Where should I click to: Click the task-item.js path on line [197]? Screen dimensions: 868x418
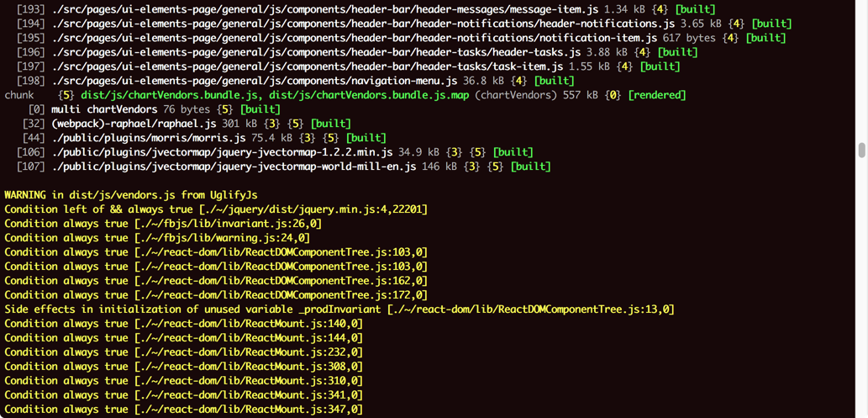308,66
